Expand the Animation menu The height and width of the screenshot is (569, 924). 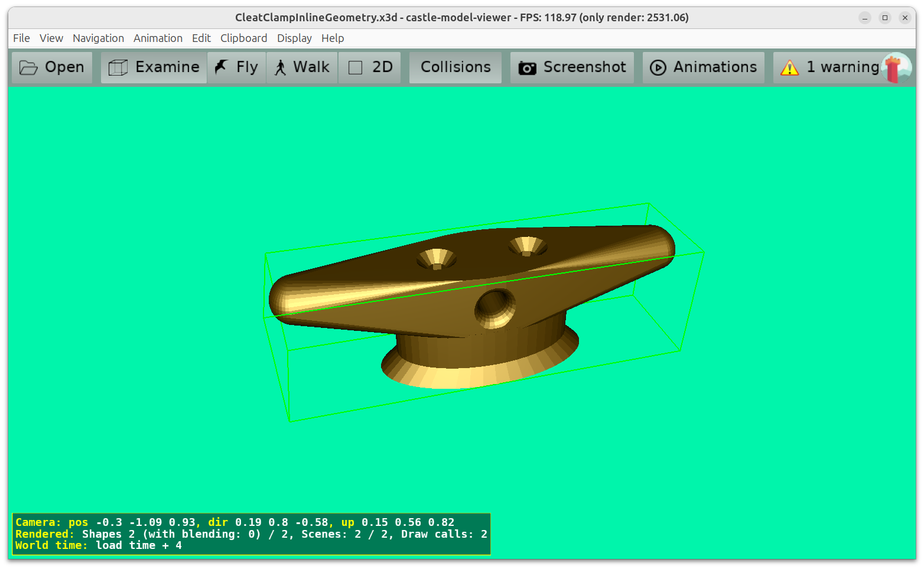click(158, 38)
